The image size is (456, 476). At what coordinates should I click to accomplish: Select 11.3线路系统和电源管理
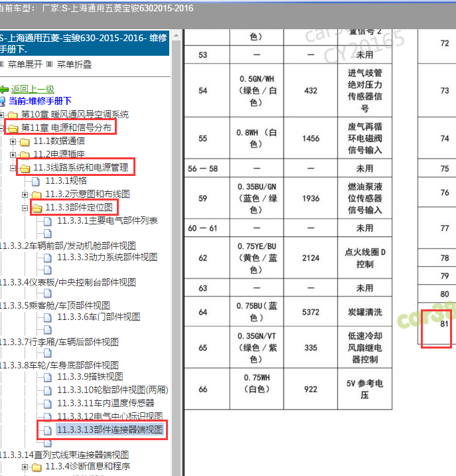tap(81, 167)
